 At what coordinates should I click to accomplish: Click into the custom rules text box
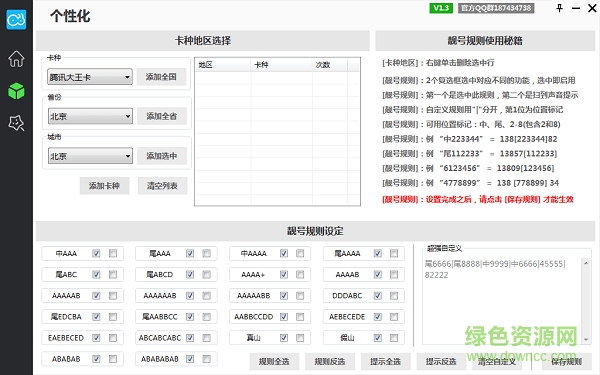click(x=502, y=301)
